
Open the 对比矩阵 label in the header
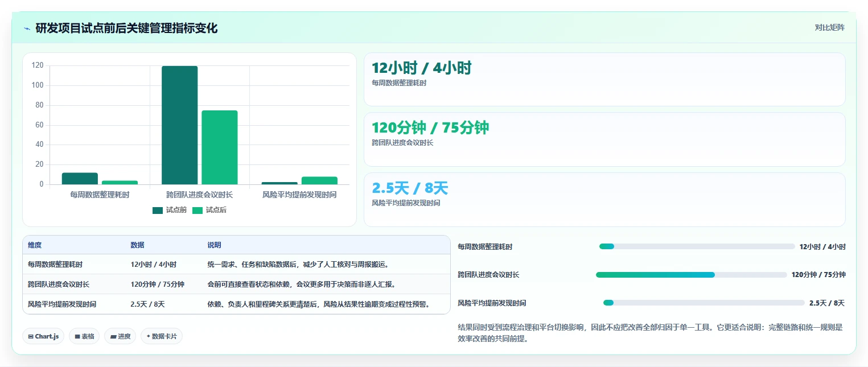(x=829, y=27)
